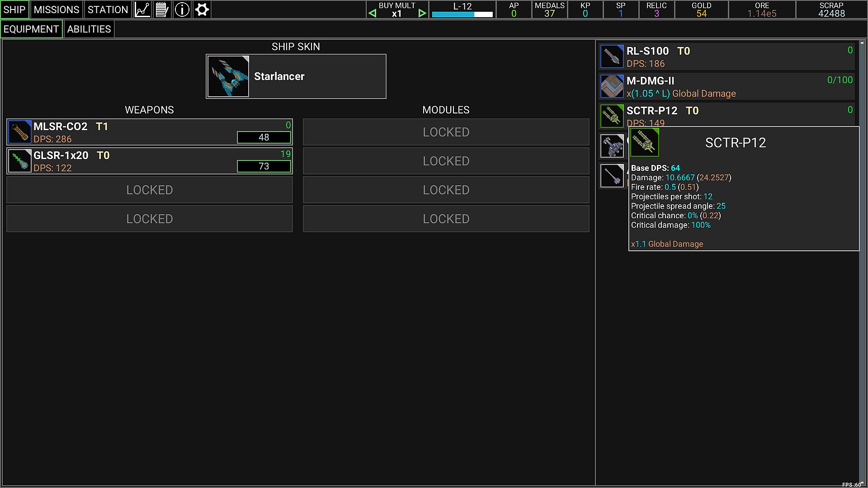The width and height of the screenshot is (868, 488).
Task: Click the GLSR-1x20 level field showing 73
Action: (x=264, y=166)
